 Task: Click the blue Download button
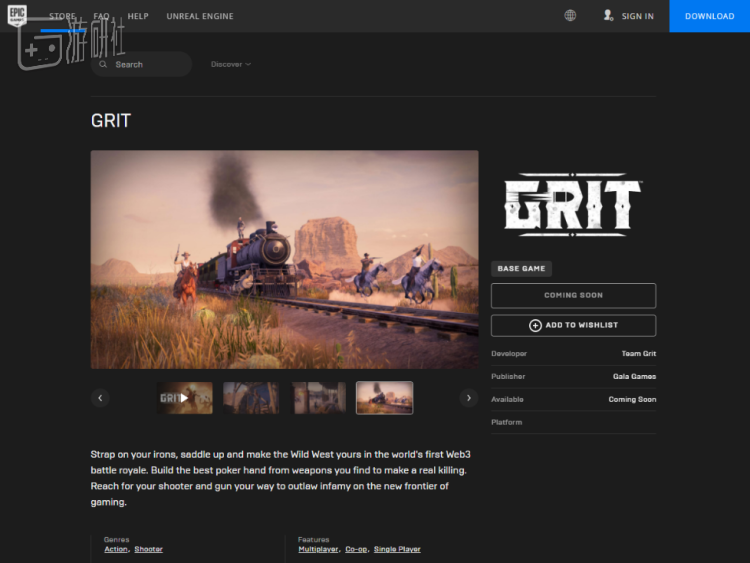pos(709,16)
